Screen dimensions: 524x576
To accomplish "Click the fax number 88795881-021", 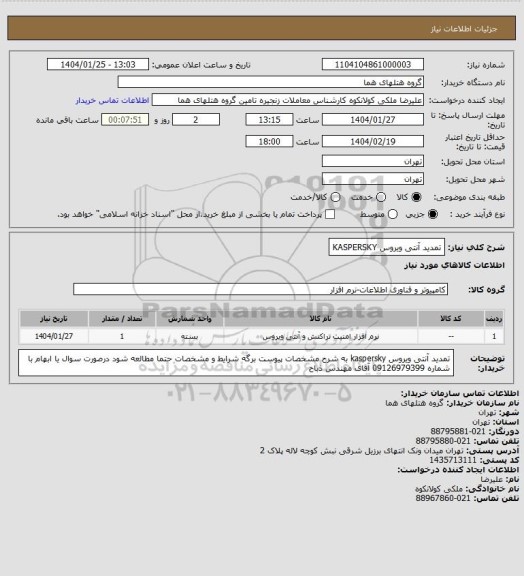I will pos(458,431).
